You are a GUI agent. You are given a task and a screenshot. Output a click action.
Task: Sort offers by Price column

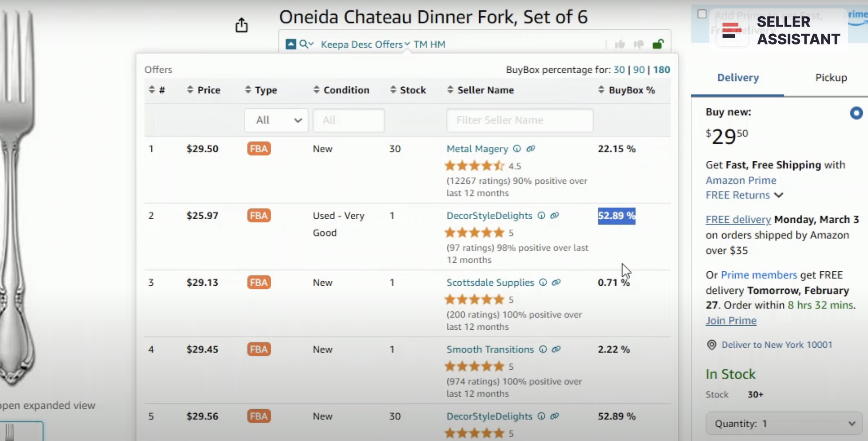[x=204, y=90]
